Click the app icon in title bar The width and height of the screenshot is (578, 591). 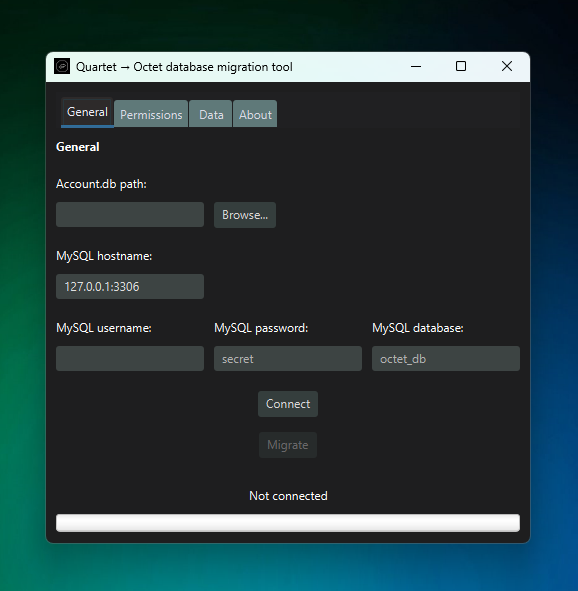62,67
